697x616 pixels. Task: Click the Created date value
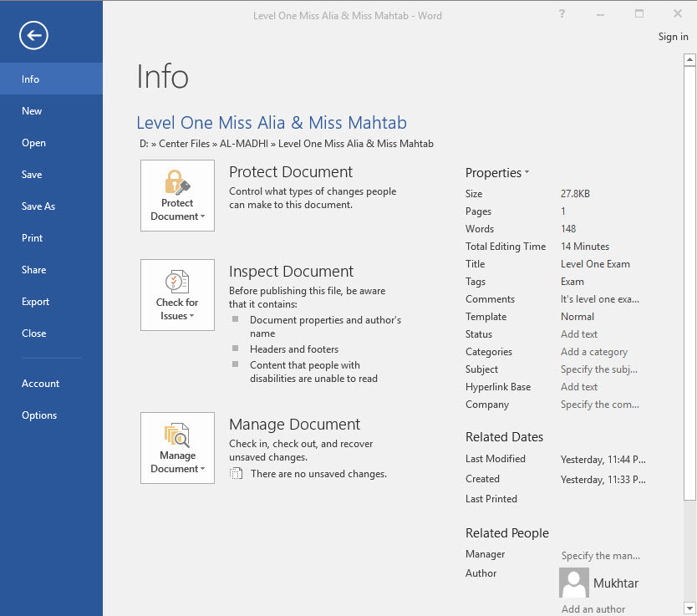coord(603,480)
